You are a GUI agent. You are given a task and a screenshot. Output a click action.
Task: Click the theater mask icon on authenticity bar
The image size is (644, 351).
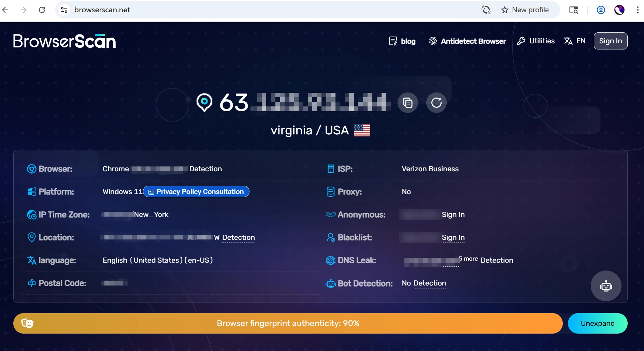27,323
